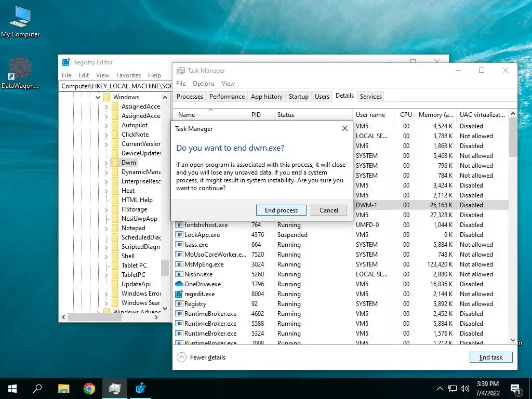This screenshot has width=532, height=399.
Task: Click the Windows Start button
Action: tap(12, 389)
